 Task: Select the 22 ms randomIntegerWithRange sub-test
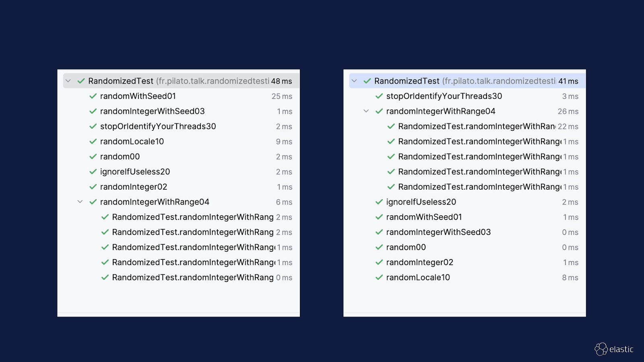point(477,126)
